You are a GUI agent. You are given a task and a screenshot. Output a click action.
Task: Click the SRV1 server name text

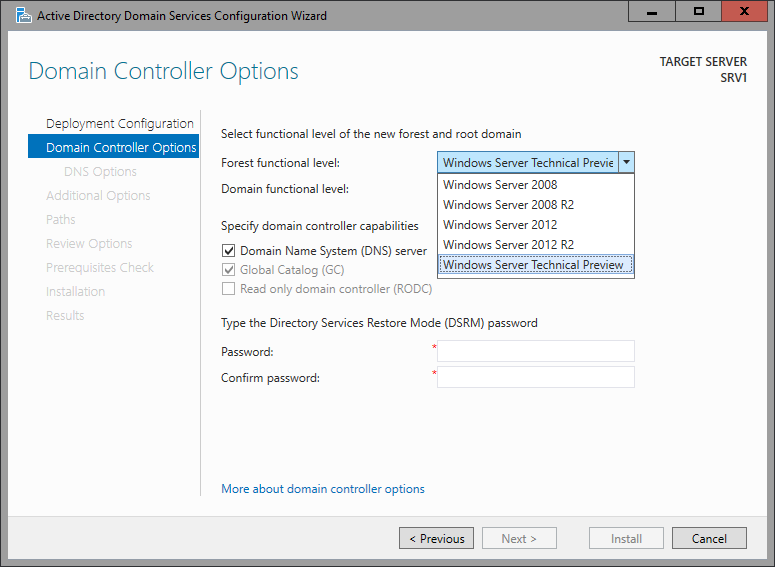[733, 78]
